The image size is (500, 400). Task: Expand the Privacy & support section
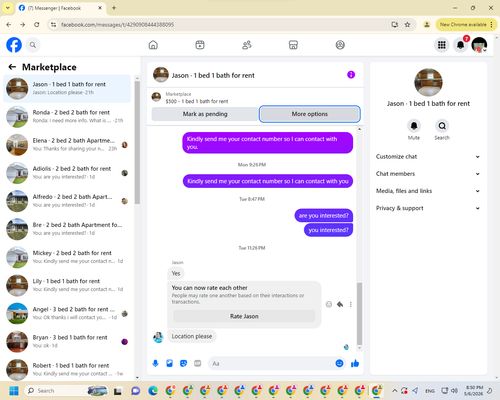[428, 208]
